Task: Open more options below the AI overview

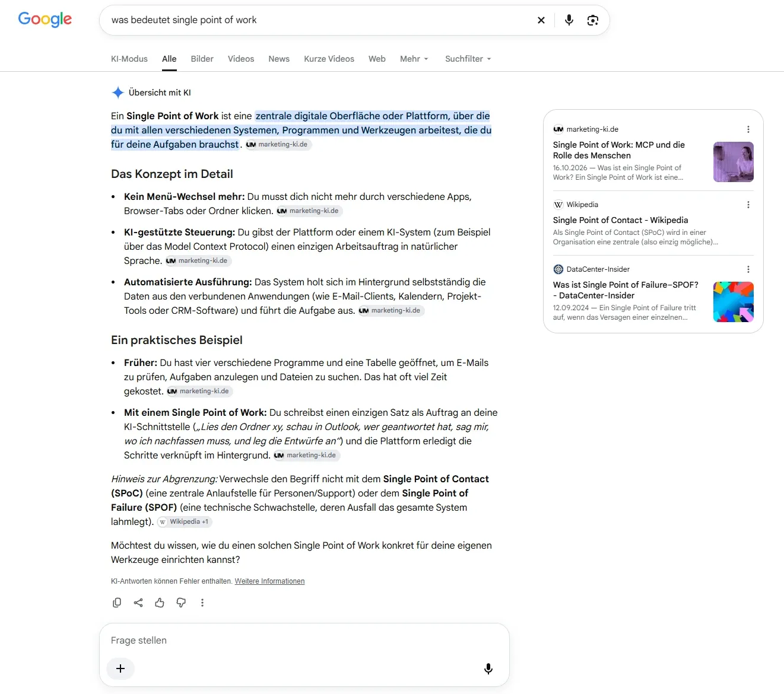Action: pyautogui.click(x=202, y=603)
